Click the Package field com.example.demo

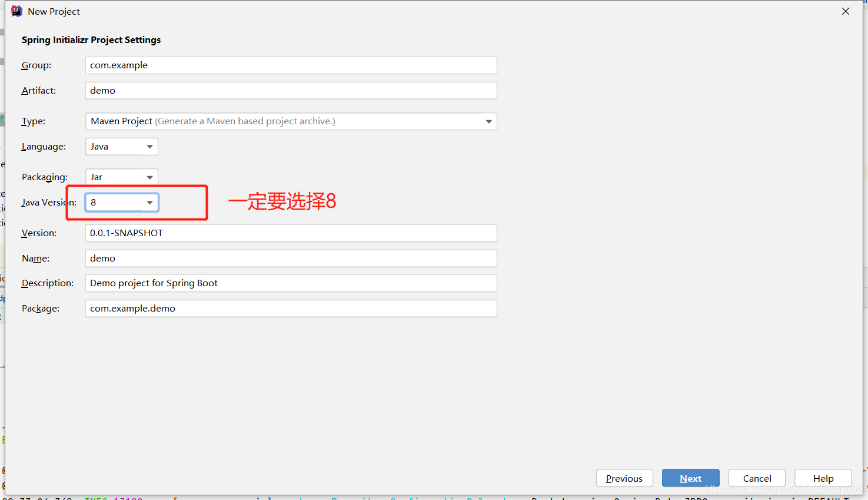(x=291, y=309)
